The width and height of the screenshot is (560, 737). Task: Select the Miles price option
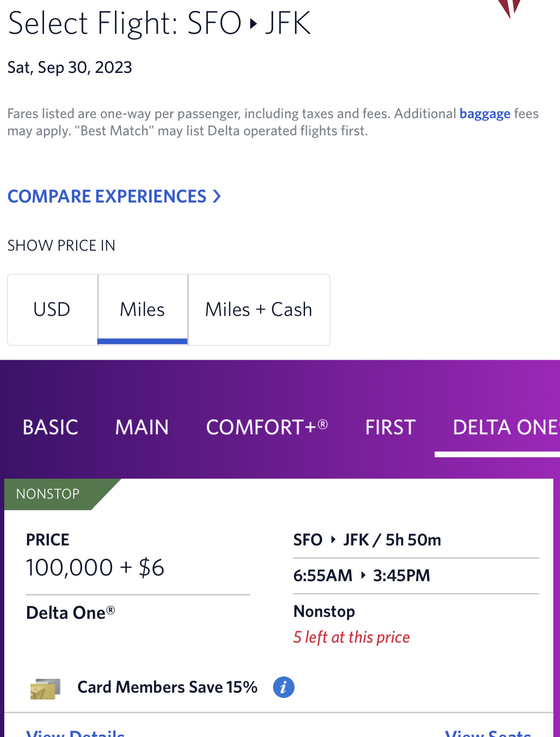tap(142, 310)
